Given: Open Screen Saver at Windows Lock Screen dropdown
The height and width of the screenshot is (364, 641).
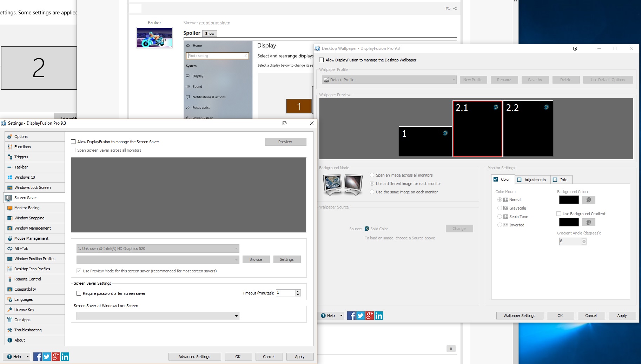Looking at the screenshot, I should [158, 316].
